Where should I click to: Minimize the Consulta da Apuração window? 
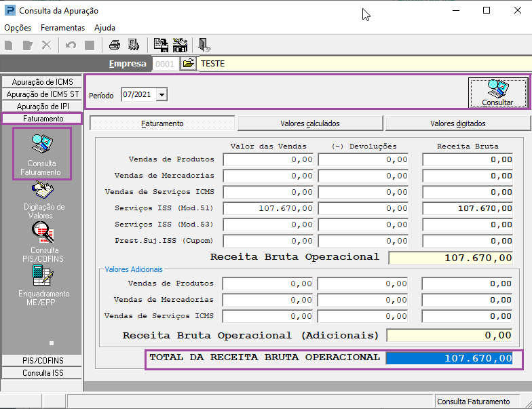pyautogui.click(x=456, y=11)
